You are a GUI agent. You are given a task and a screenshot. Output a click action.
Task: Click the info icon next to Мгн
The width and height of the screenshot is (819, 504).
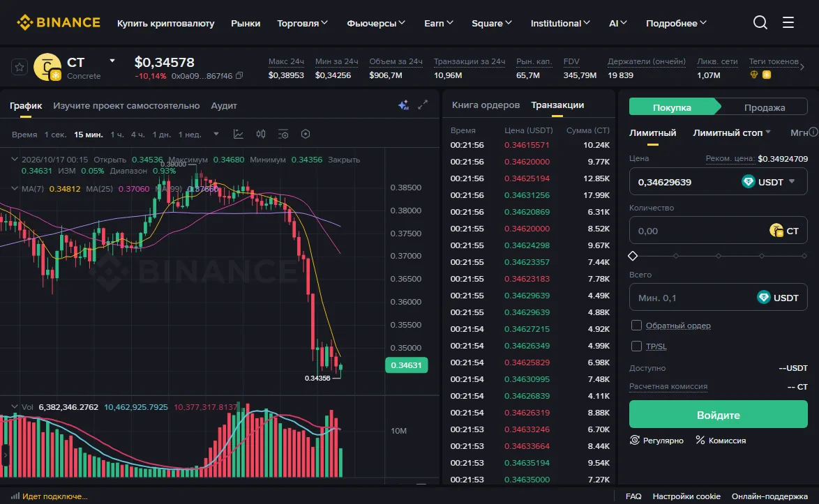(x=813, y=132)
